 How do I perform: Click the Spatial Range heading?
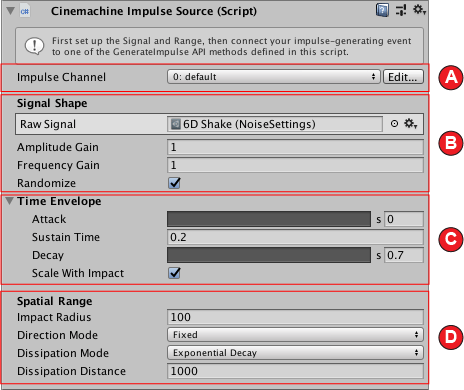tap(55, 301)
